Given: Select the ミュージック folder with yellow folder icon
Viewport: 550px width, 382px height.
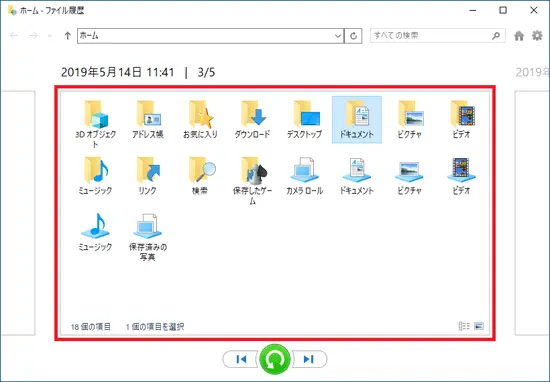Looking at the screenshot, I should (95, 175).
